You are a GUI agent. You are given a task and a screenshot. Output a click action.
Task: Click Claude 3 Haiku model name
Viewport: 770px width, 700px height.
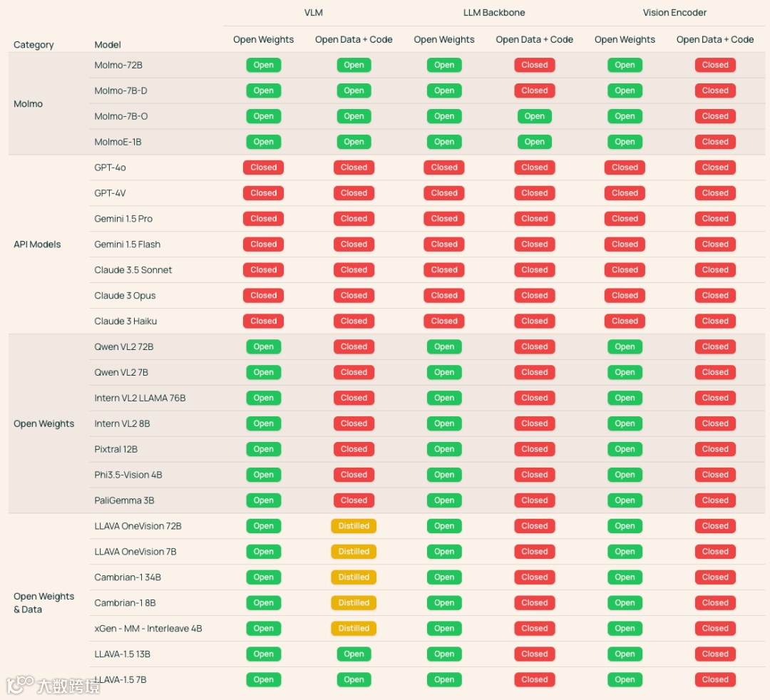(125, 321)
